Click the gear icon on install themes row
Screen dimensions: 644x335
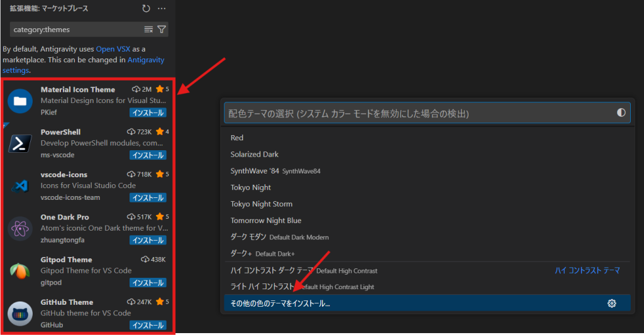[x=611, y=304]
